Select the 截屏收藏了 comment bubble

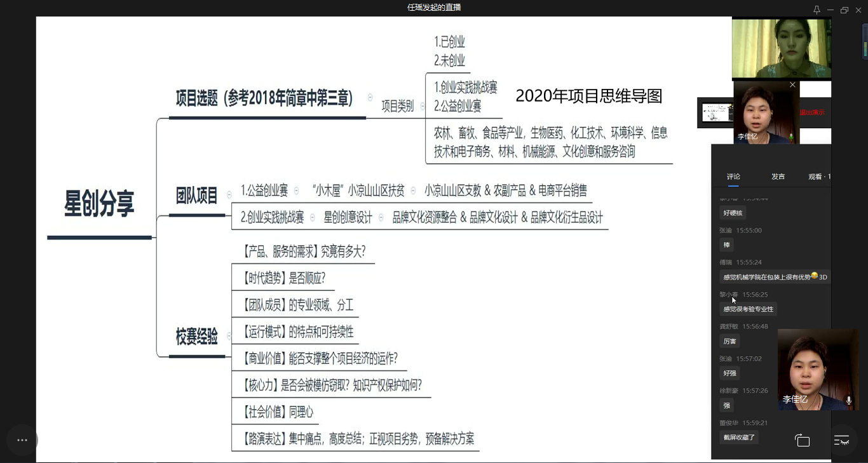coord(739,437)
